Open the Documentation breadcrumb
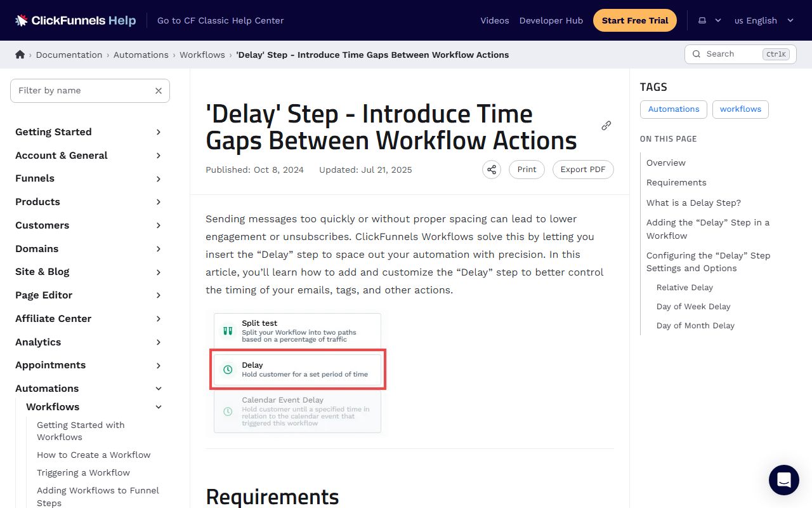The height and width of the screenshot is (508, 812). click(69, 55)
